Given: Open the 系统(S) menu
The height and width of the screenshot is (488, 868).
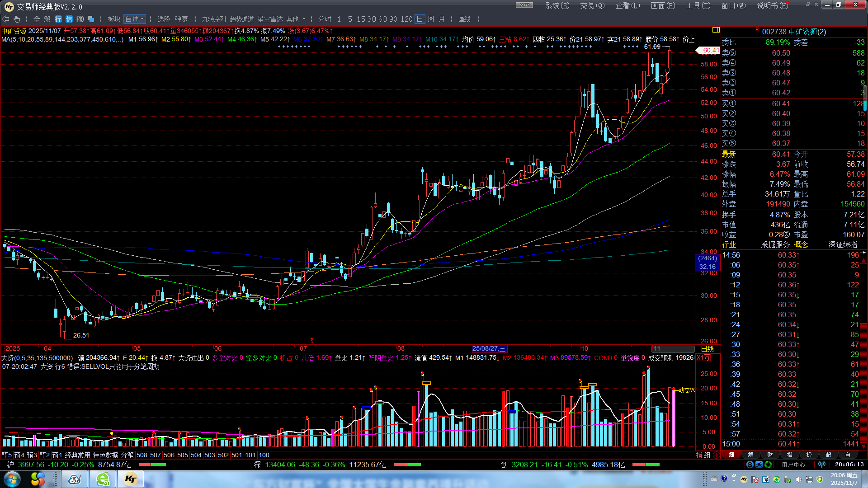Looking at the screenshot, I should tap(557, 5).
